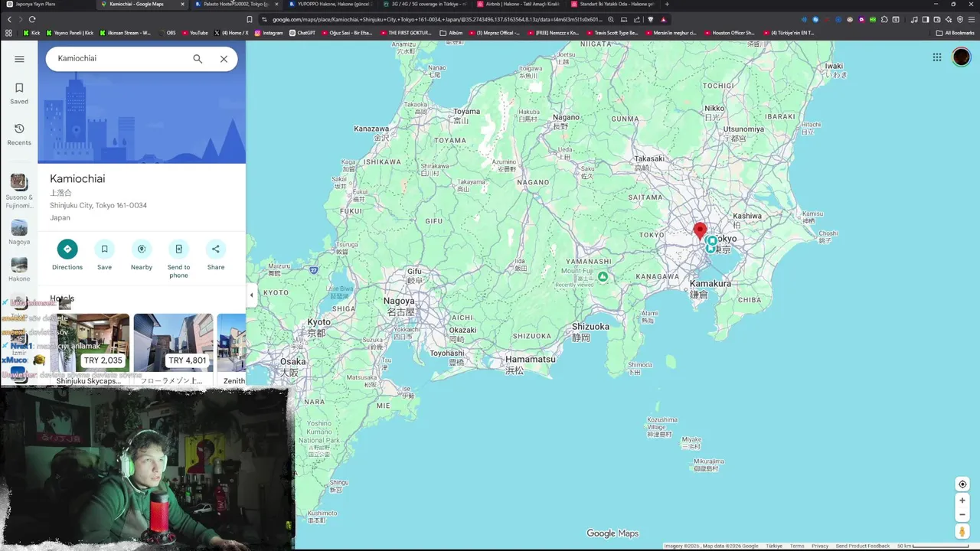Viewport: 980px width, 551px height.
Task: Reload the current page
Action: 32,19
